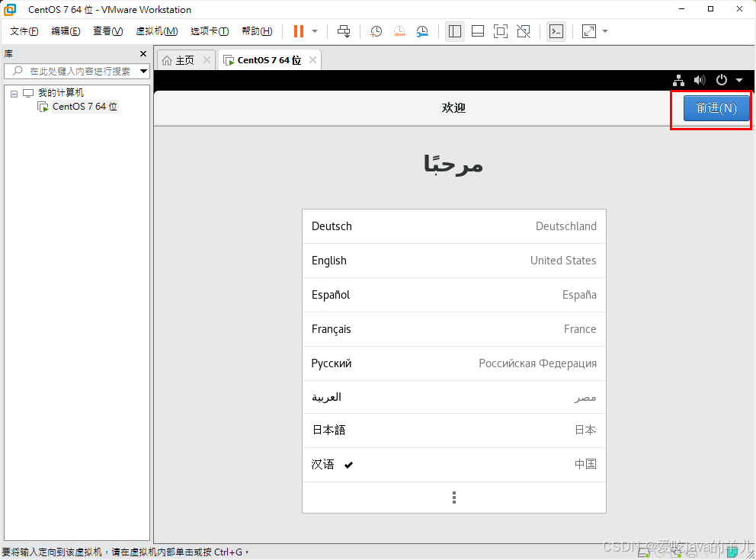The height and width of the screenshot is (560, 756).
Task: Select Español language row
Action: coord(453,294)
